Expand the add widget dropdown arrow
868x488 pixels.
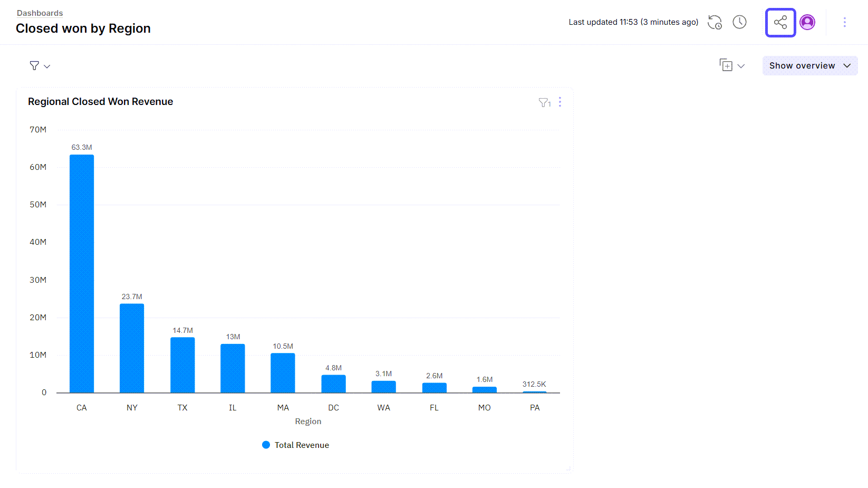pyautogui.click(x=741, y=66)
